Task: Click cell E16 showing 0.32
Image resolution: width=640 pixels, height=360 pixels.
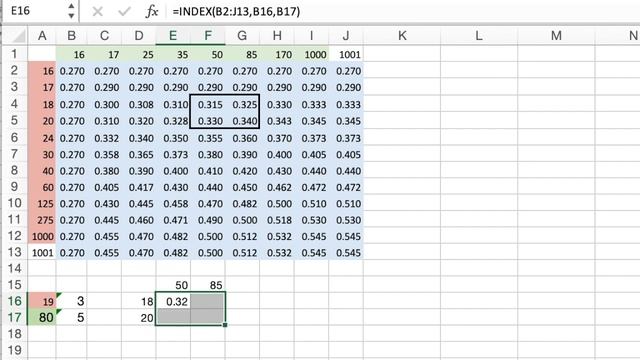Action: point(173,301)
